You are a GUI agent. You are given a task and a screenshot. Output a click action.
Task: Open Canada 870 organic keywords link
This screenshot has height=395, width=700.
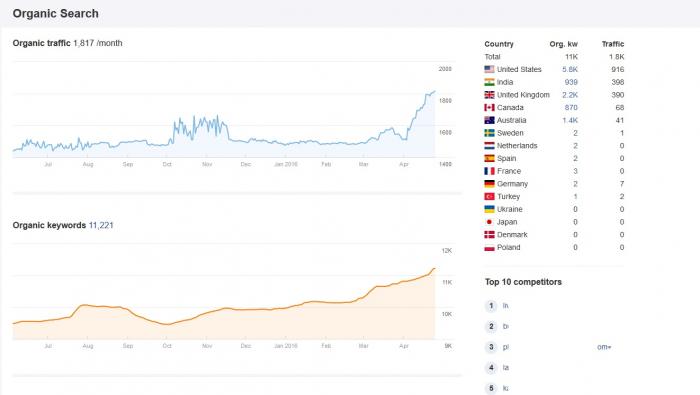click(571, 108)
